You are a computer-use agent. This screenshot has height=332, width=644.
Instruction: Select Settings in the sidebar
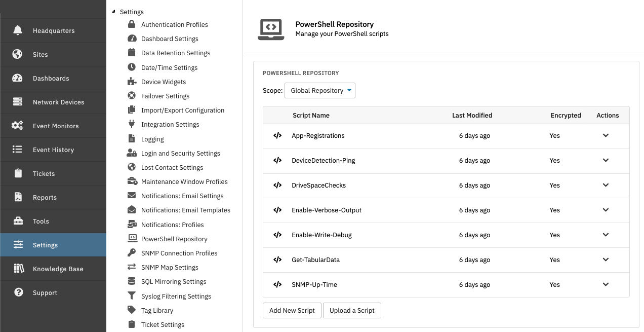pos(53,245)
